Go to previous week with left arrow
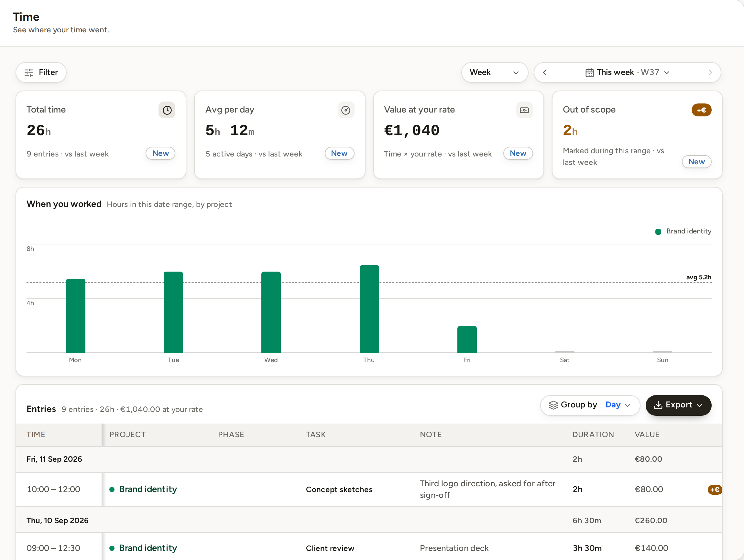The image size is (744, 560). coord(545,72)
